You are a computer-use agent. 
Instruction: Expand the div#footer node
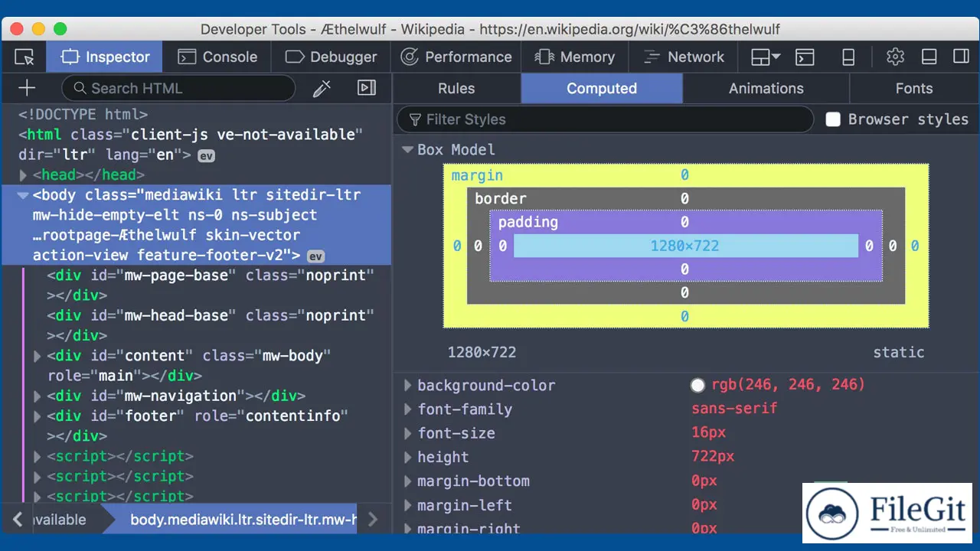point(38,416)
